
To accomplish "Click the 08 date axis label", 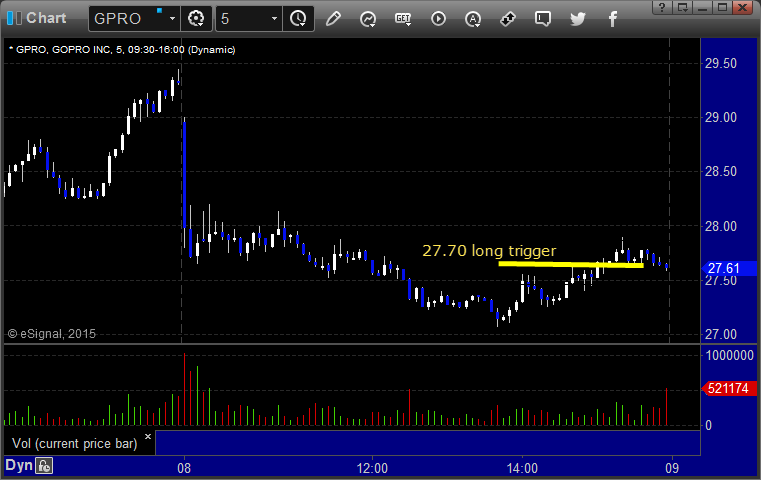I will pyautogui.click(x=184, y=468).
